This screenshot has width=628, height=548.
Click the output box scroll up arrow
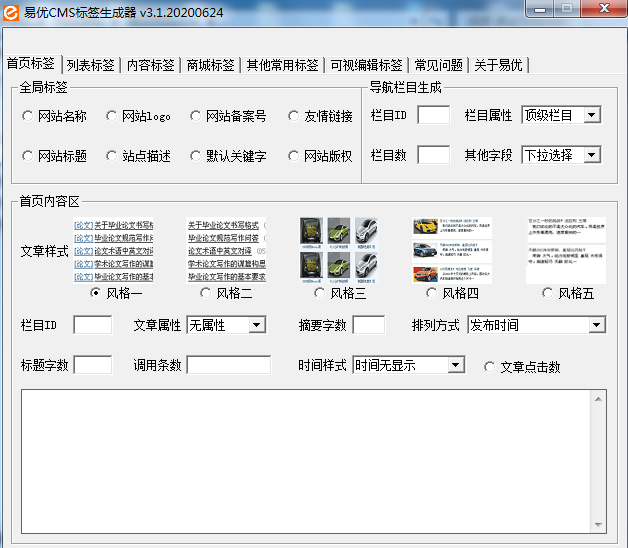point(598,399)
